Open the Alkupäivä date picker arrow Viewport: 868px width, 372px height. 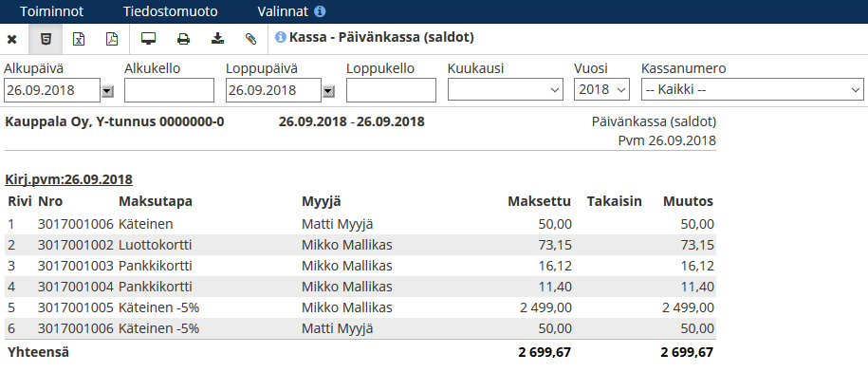tap(107, 91)
